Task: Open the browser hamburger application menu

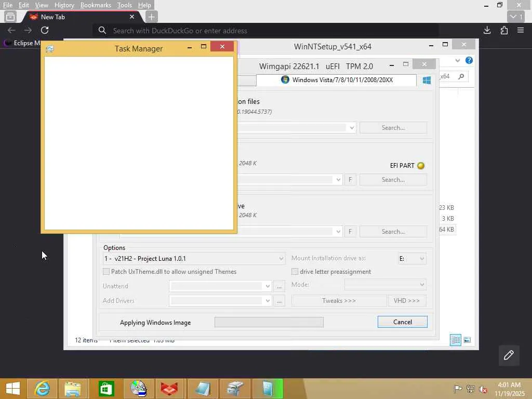Action: pyautogui.click(x=521, y=30)
